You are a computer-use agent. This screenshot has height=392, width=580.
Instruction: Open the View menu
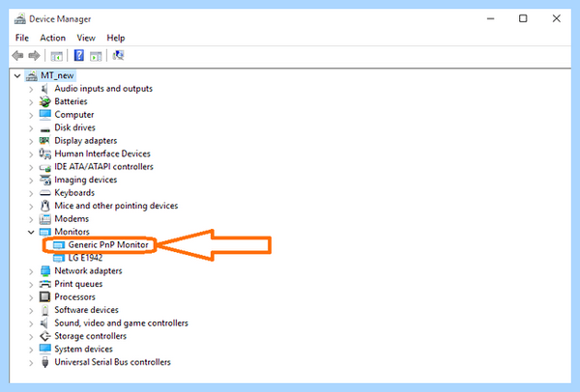86,38
